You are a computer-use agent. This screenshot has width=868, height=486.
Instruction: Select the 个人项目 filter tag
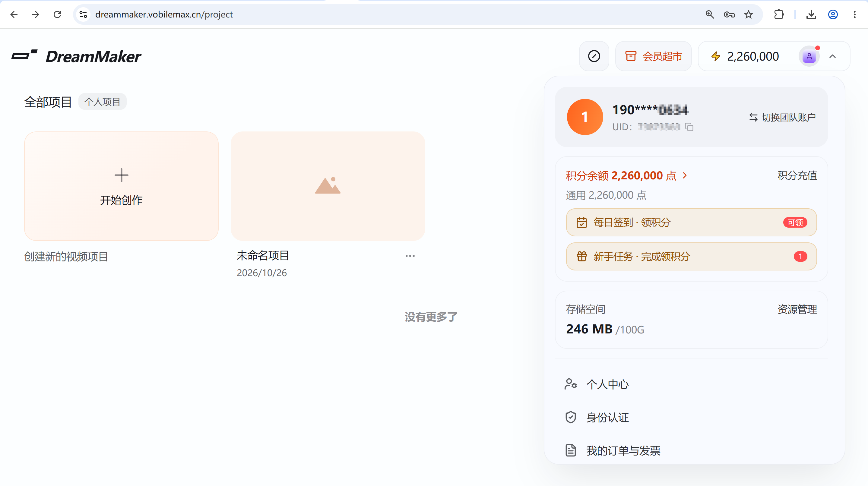click(103, 102)
